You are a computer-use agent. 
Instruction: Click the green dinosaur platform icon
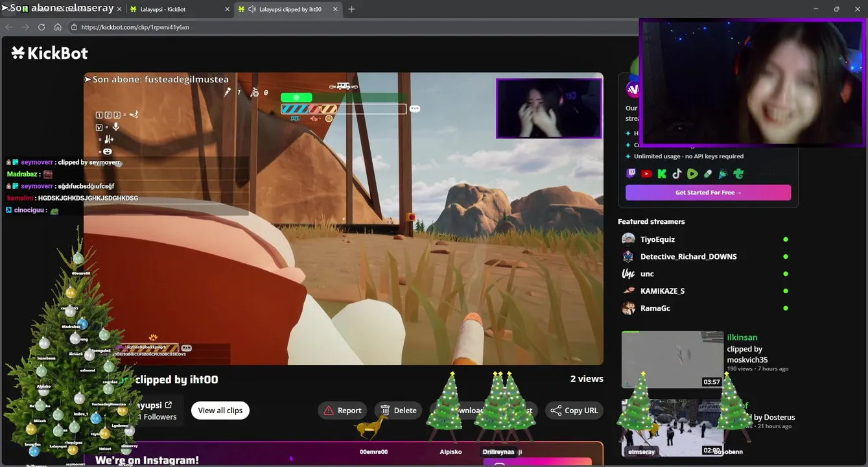coord(738,174)
